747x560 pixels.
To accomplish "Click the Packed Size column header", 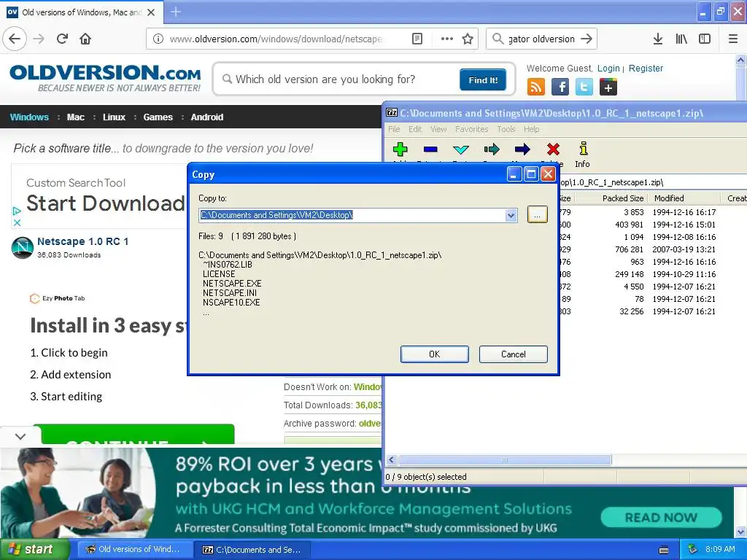I will click(611, 198).
